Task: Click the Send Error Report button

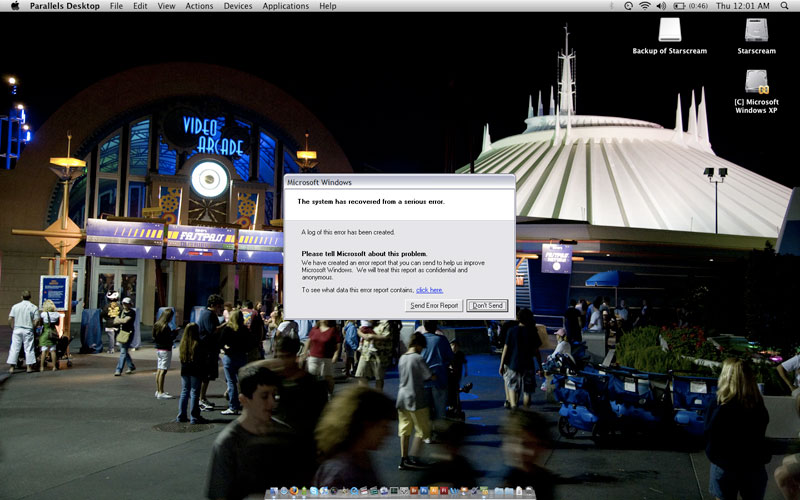Action: click(x=434, y=305)
